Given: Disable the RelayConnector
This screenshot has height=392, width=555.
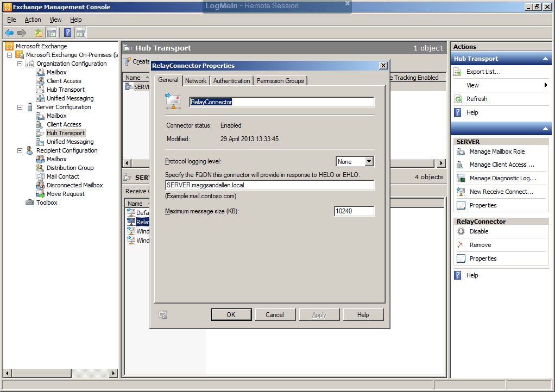Looking at the screenshot, I should click(x=479, y=231).
